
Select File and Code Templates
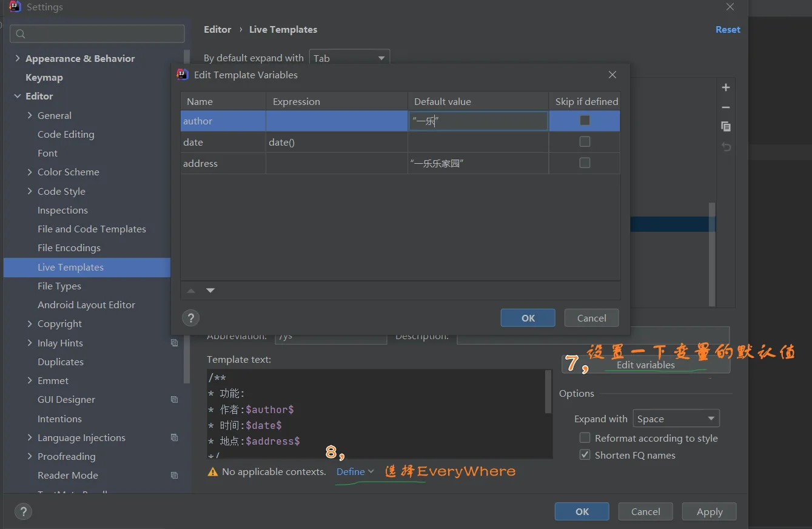(x=92, y=229)
